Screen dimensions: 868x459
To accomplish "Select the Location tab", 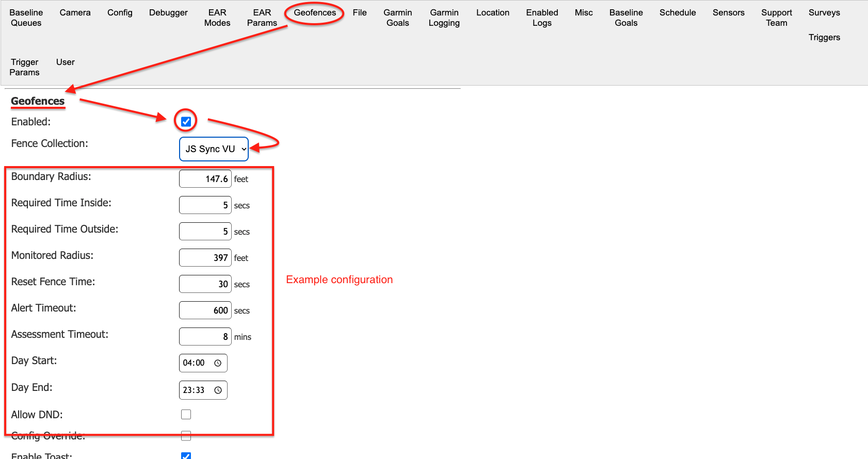I will click(x=493, y=12).
